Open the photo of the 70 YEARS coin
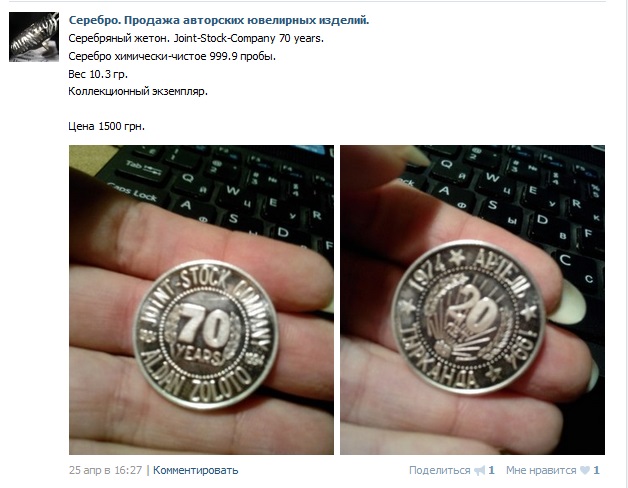 pyautogui.click(x=201, y=300)
